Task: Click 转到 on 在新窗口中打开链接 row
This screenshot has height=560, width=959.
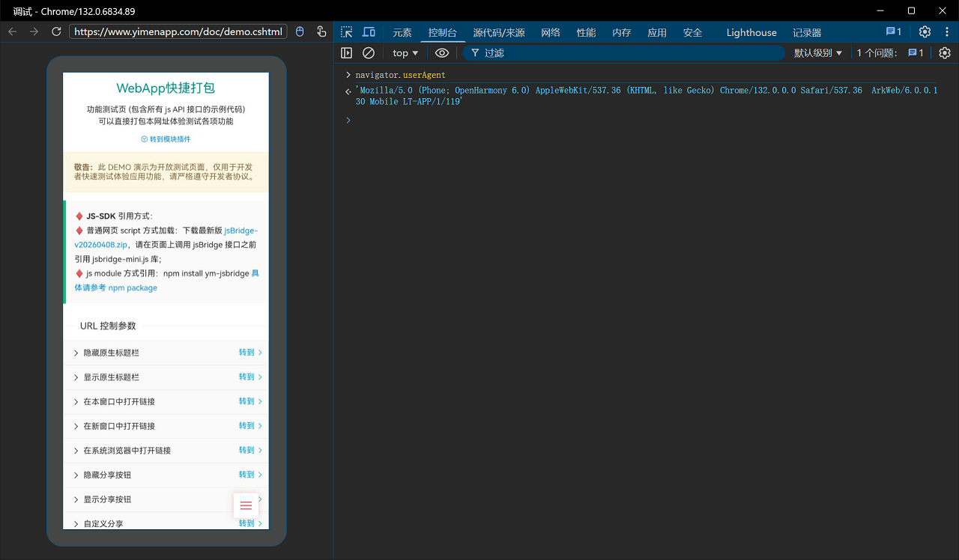Action: (x=250, y=425)
